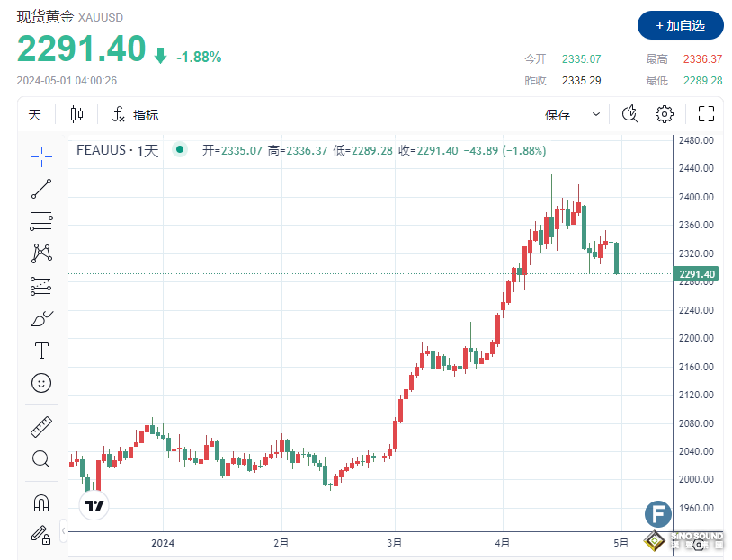Click the alert creation icon
The width and height of the screenshot is (732, 560).
[x=629, y=114]
